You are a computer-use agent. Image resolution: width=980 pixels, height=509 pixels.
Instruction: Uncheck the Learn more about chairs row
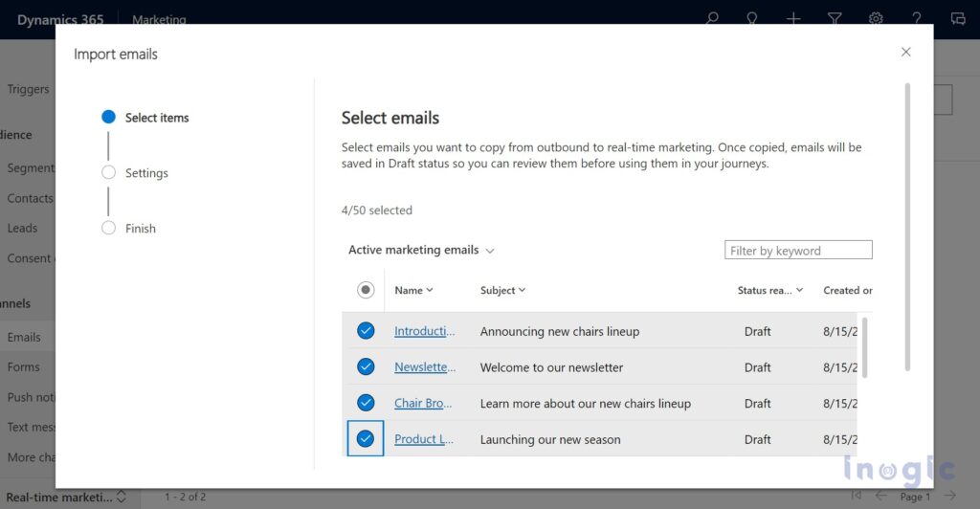click(366, 403)
